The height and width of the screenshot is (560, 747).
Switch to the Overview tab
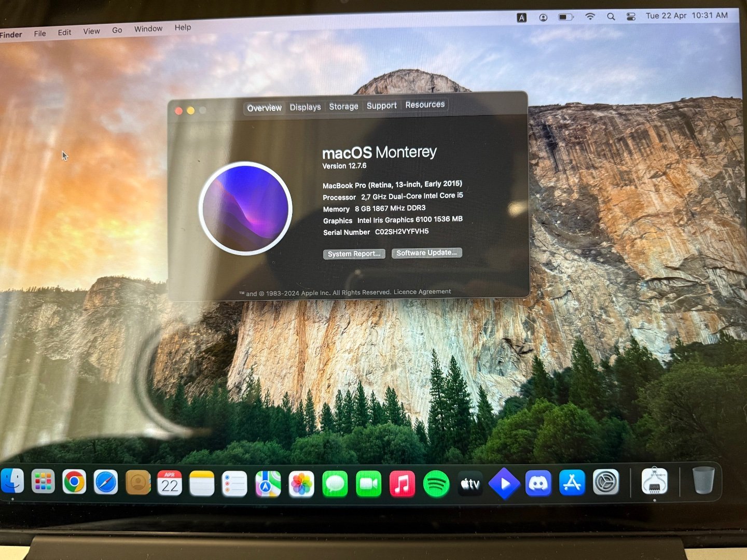click(x=265, y=108)
